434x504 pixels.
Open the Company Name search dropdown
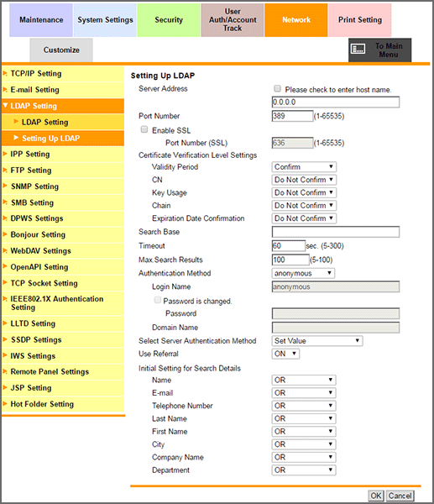click(x=304, y=457)
